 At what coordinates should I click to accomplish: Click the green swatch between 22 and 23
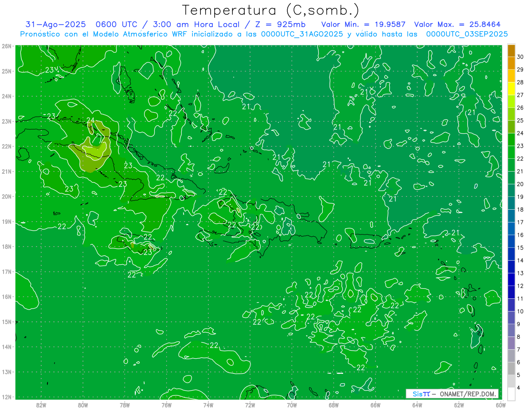[x=511, y=152]
